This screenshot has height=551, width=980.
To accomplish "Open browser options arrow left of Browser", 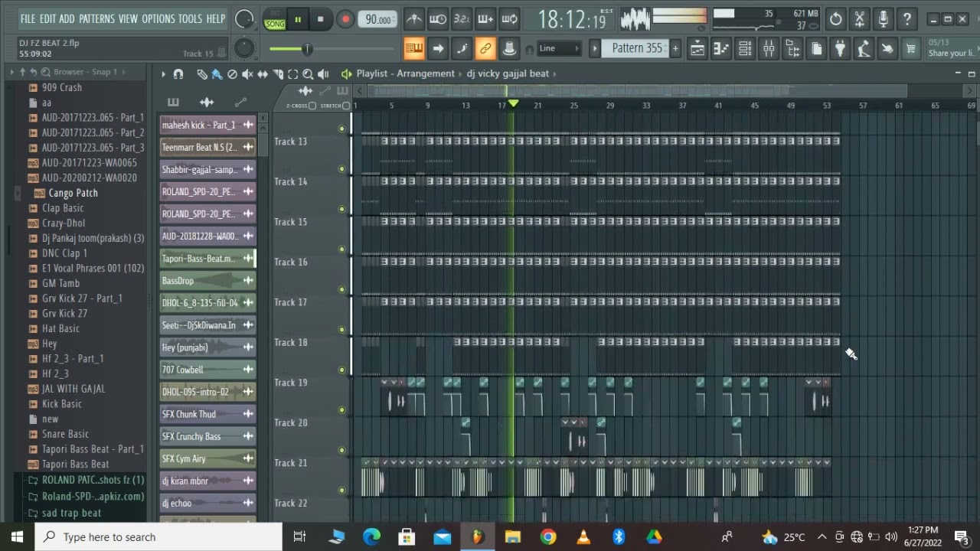I will (11, 72).
